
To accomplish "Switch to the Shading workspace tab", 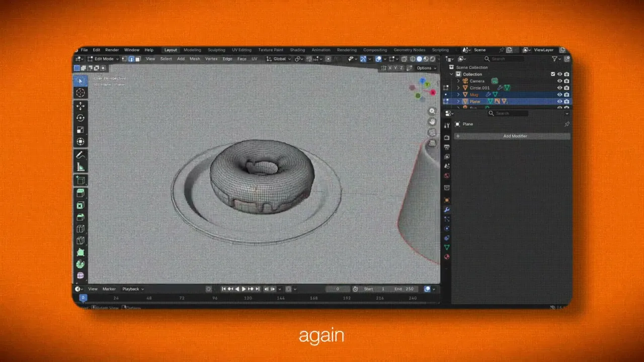I will click(297, 50).
